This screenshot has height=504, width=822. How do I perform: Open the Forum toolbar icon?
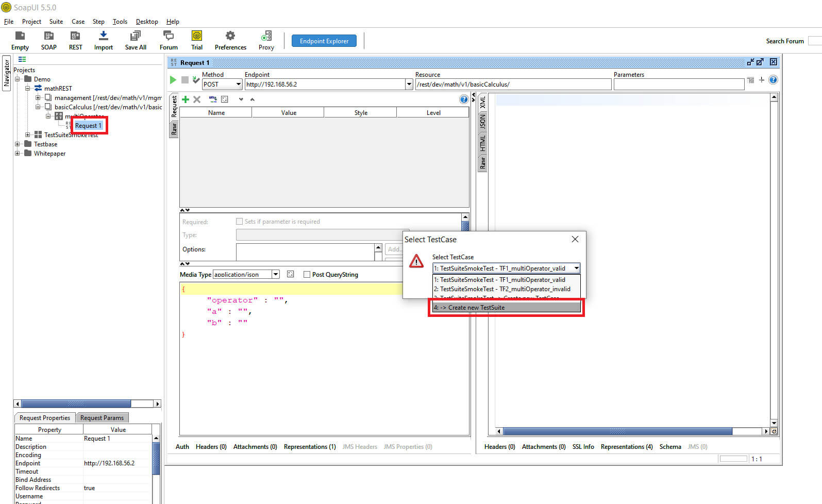pos(169,41)
